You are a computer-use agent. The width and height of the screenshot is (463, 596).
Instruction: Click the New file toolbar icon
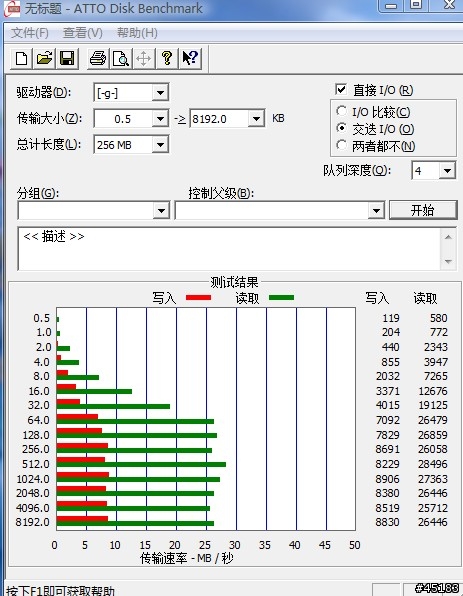coord(21,59)
